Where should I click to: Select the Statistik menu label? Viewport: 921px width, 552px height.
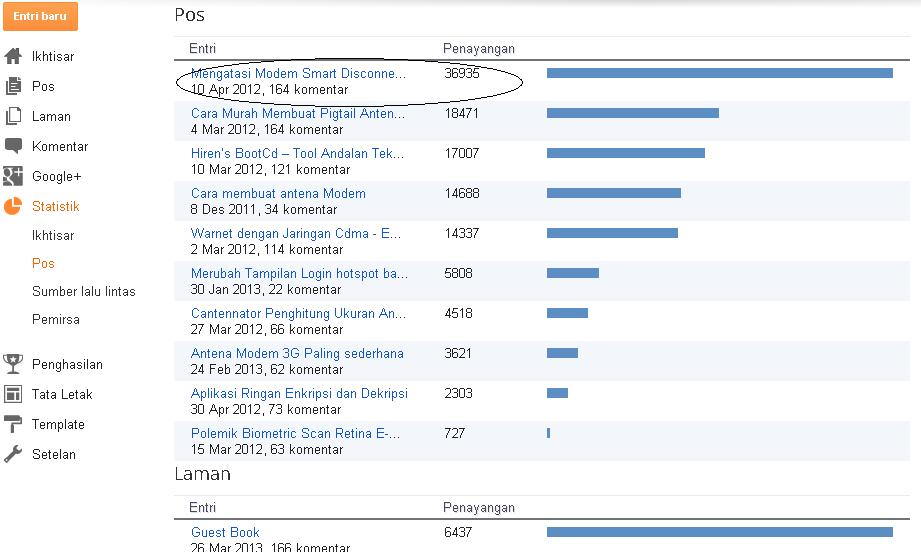tap(55, 206)
